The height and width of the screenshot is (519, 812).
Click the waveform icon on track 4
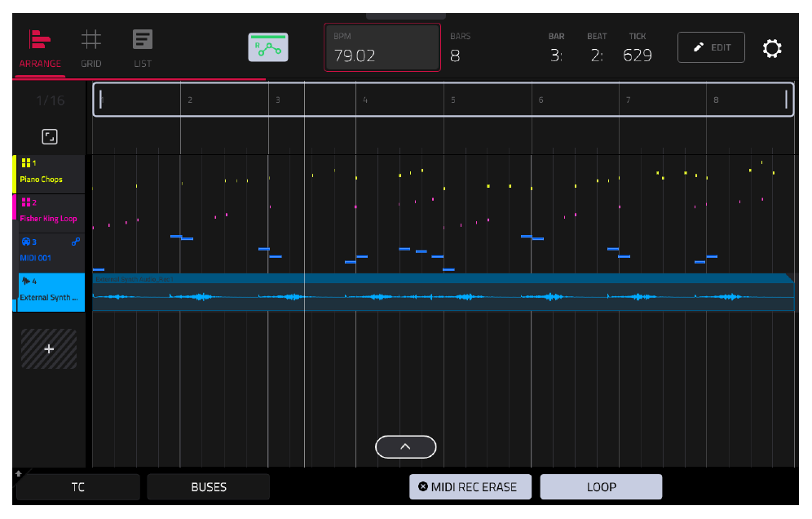pyautogui.click(x=26, y=281)
